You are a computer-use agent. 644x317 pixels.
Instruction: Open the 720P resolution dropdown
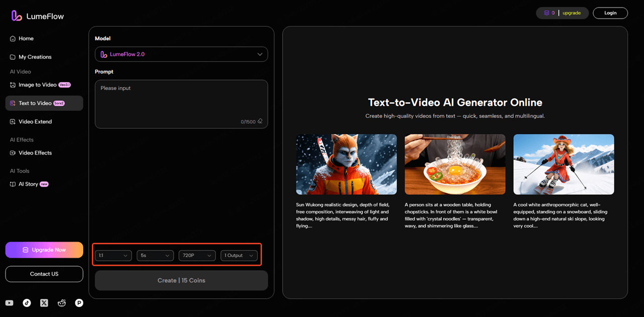tap(197, 255)
